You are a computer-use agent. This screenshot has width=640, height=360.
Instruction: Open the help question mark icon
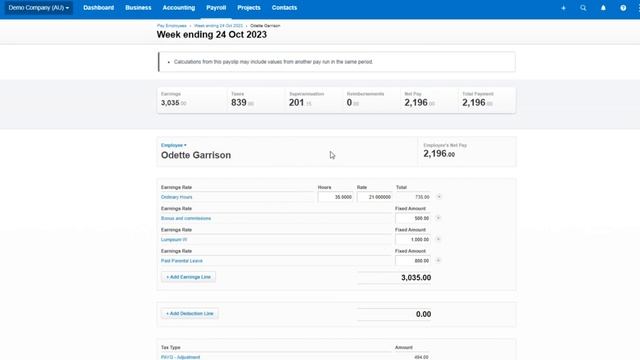623,8
